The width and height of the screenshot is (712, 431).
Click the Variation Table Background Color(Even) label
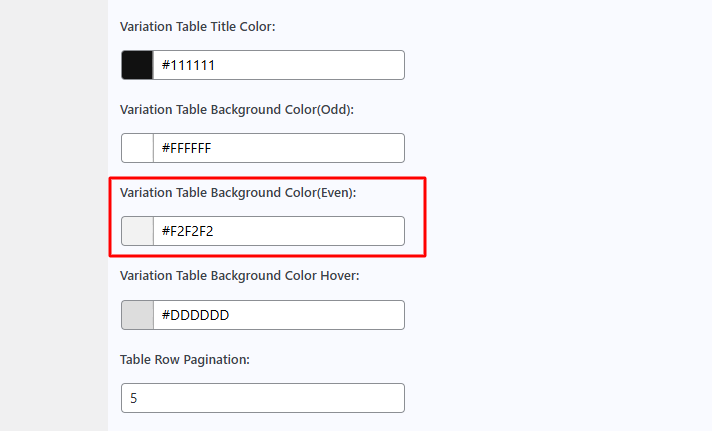(x=238, y=192)
